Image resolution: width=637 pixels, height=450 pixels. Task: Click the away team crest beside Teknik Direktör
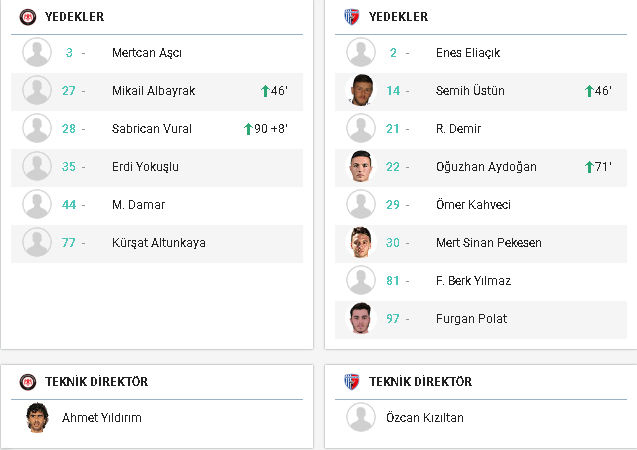click(351, 382)
